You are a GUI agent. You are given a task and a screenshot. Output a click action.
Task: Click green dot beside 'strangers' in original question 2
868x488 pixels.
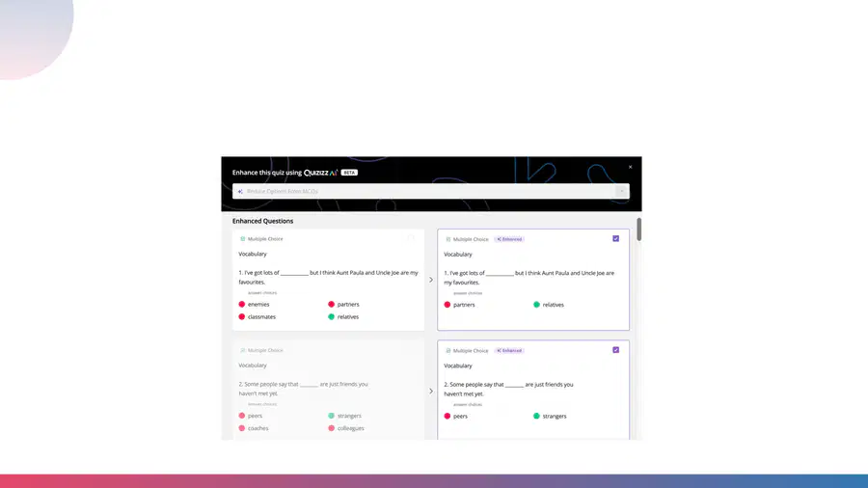[x=331, y=415]
